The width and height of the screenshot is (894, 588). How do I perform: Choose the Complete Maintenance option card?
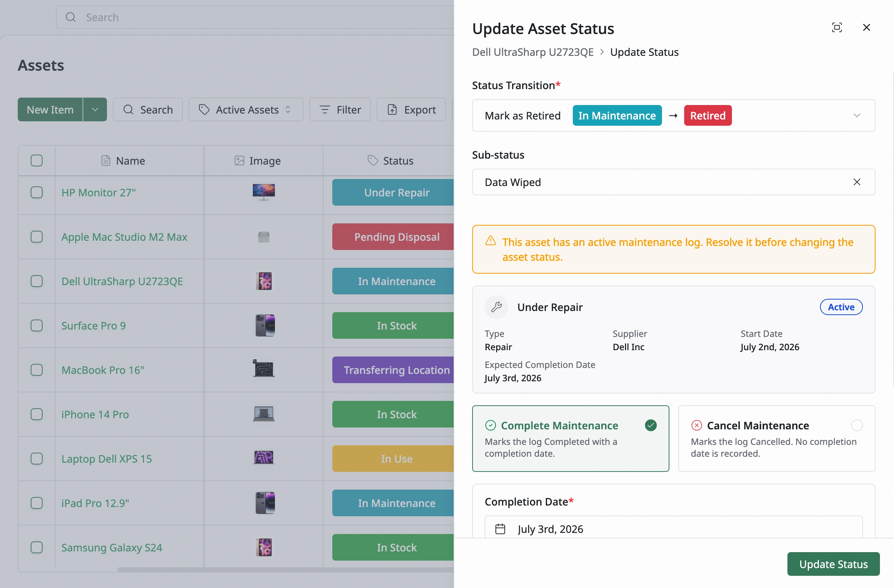pos(570,438)
